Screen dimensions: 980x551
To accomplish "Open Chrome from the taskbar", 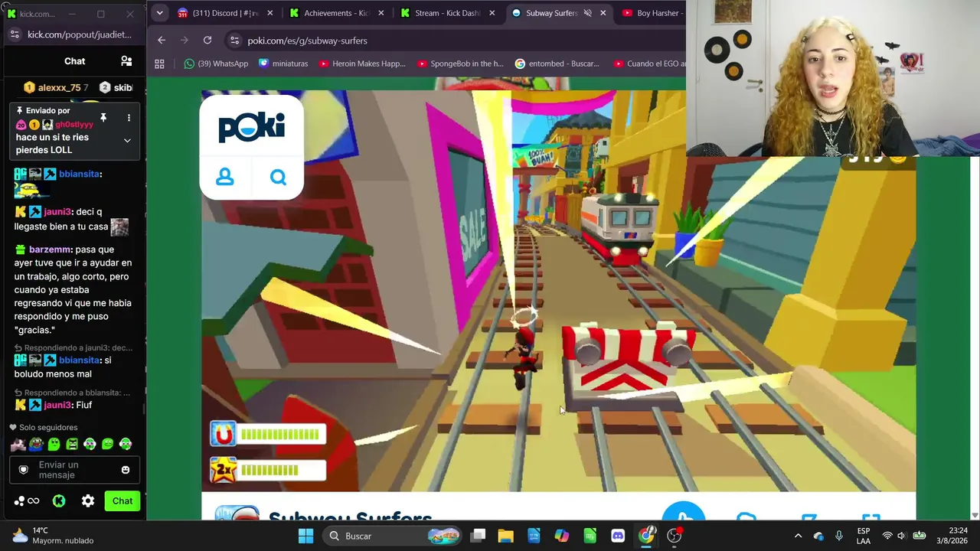I will click(647, 536).
